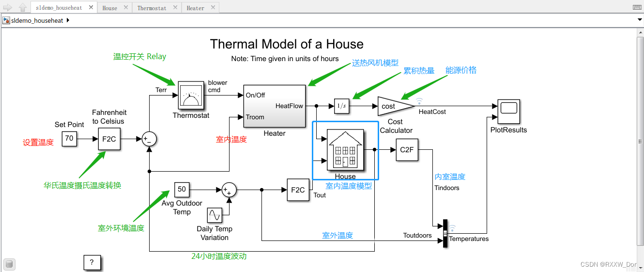Open the address bar dropdown arrow

[x=640, y=20]
